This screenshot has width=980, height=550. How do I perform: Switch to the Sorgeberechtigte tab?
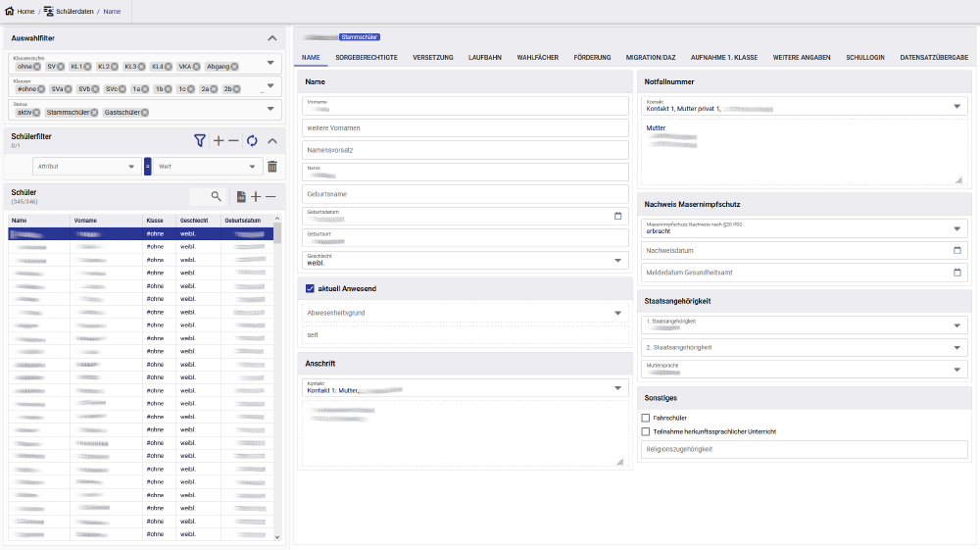pos(366,58)
